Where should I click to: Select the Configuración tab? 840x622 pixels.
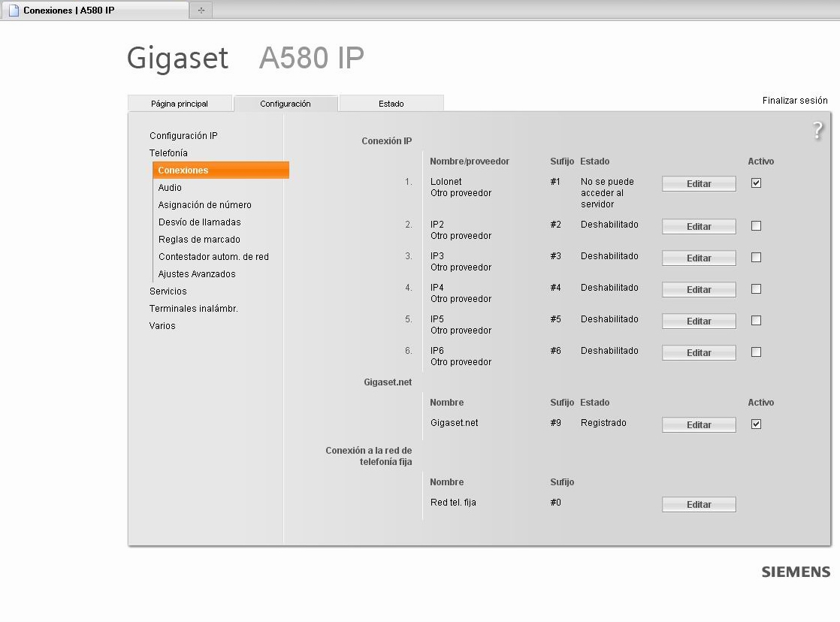[286, 103]
